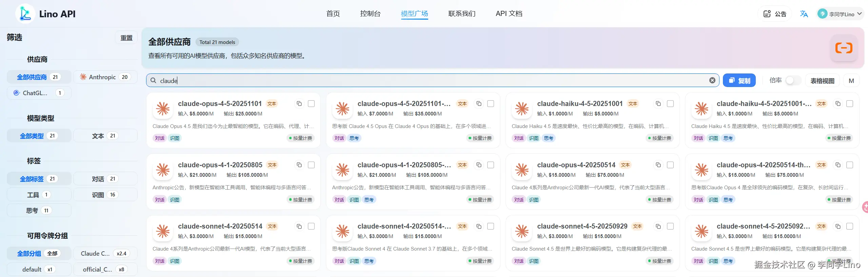
Task: Filter by 全部供应商 provider
Action: pos(39,77)
